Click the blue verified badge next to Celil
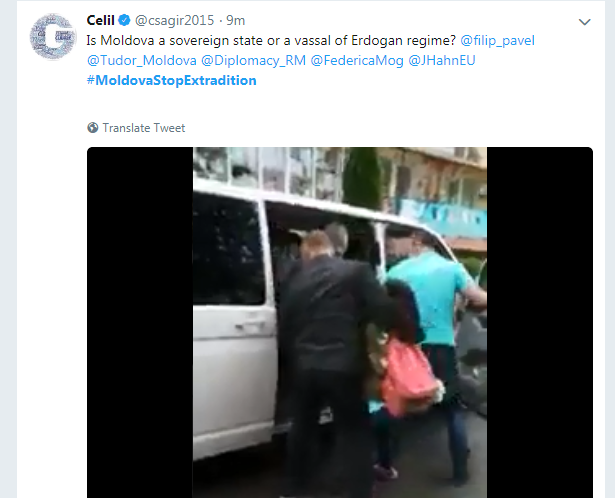Screen dimensions: 615x498 [125, 20]
